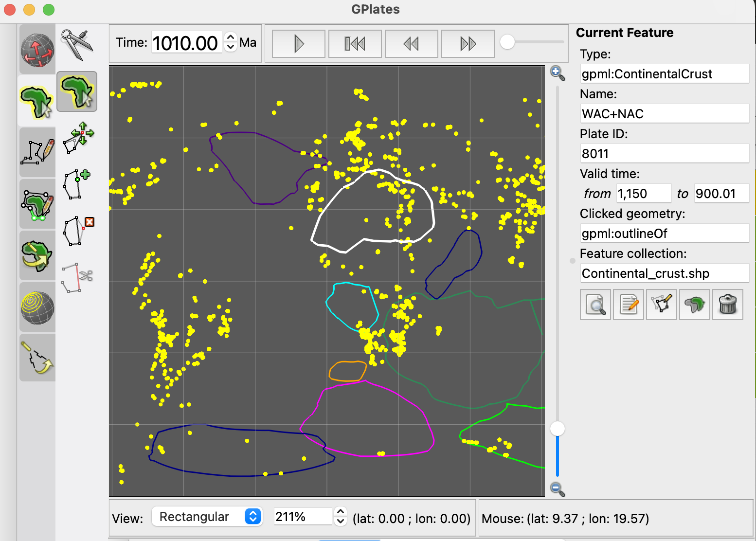Click the zoom out magnifier icon

tap(558, 489)
